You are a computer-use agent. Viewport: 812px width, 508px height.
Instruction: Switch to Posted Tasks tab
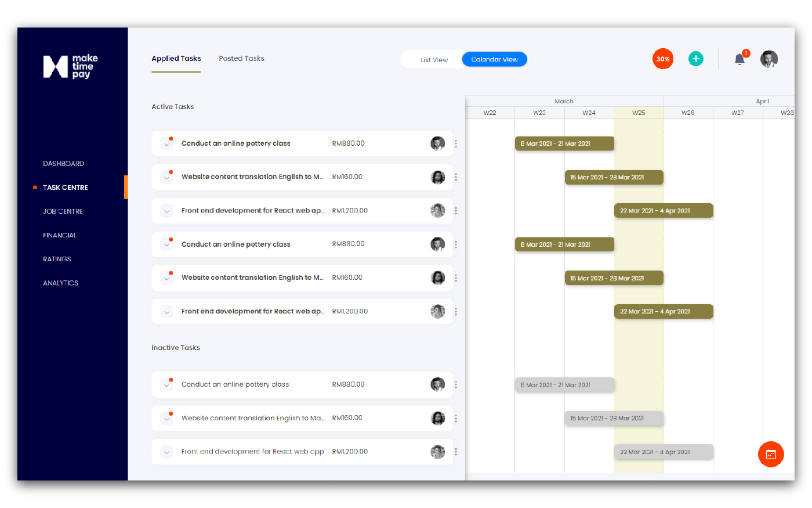click(241, 59)
